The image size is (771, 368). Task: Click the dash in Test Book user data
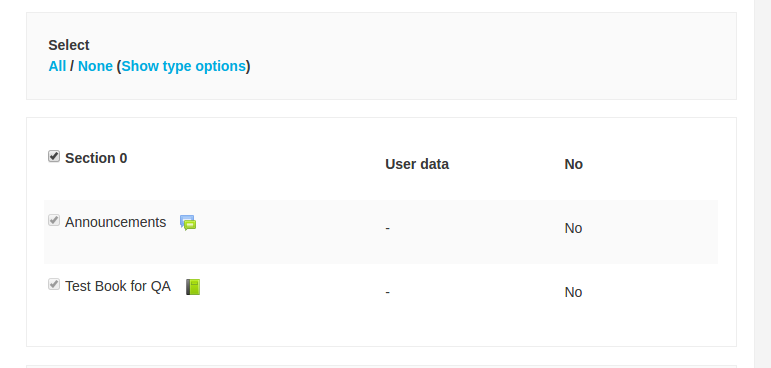(x=387, y=293)
